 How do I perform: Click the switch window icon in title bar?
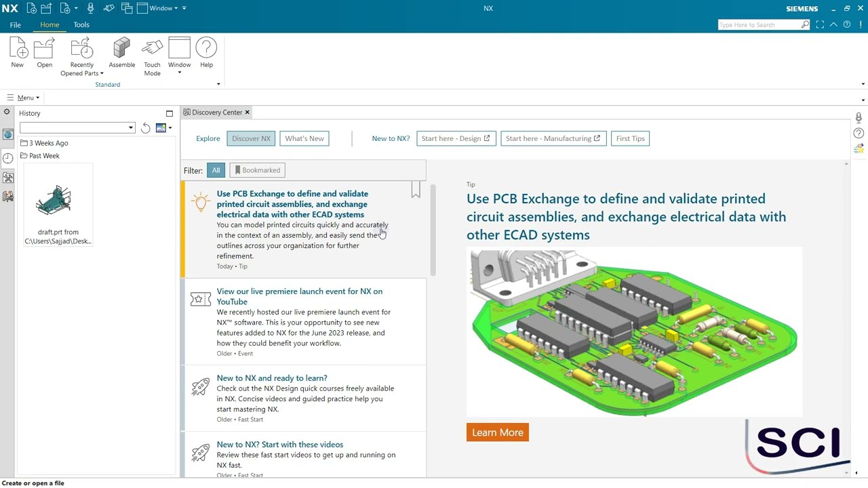point(127,8)
